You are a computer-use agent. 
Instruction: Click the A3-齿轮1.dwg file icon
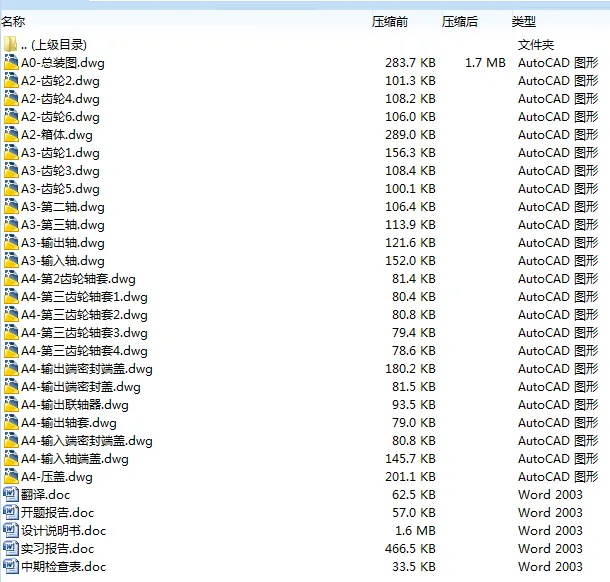coord(11,153)
